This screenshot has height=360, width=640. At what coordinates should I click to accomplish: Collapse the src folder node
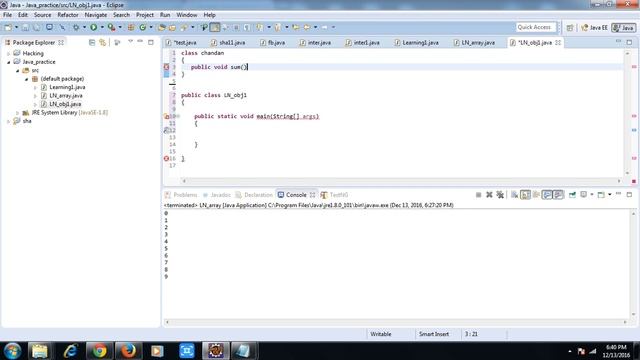[x=18, y=71]
